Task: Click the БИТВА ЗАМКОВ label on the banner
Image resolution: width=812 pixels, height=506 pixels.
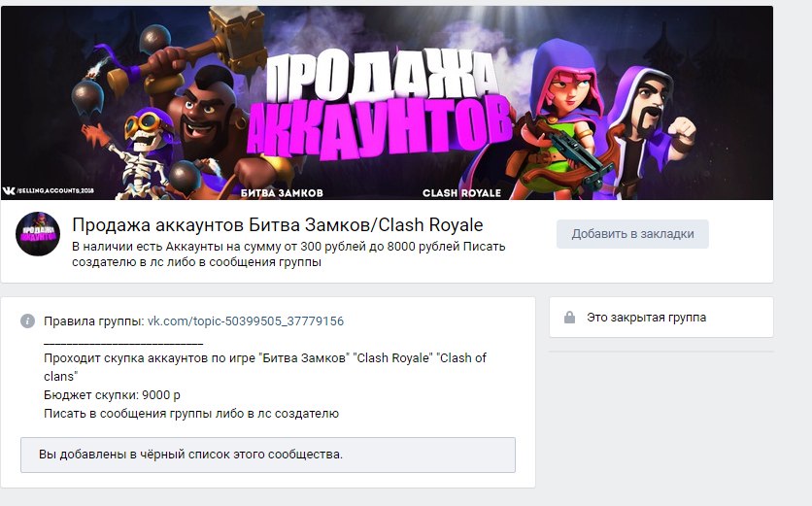Action: pyautogui.click(x=282, y=193)
